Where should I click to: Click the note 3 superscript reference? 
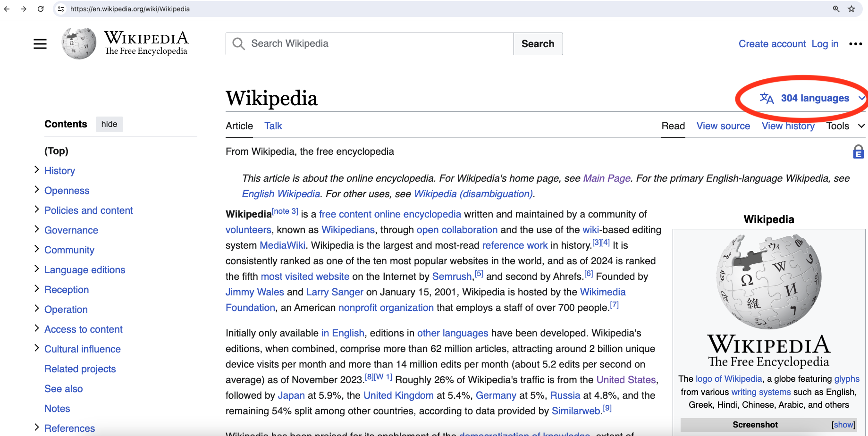[x=285, y=211]
